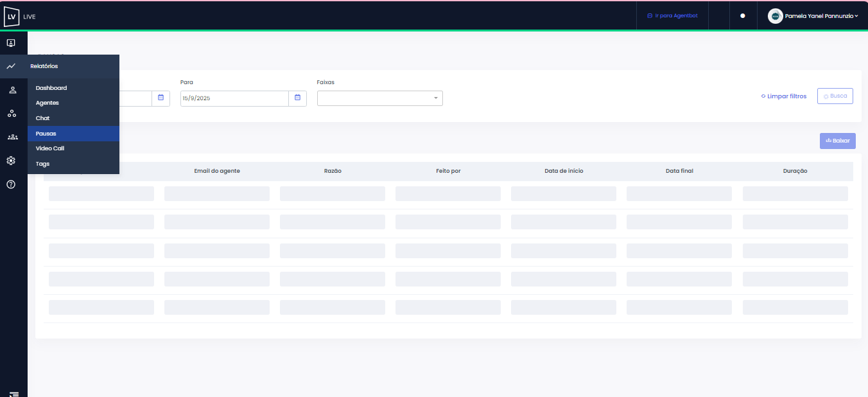This screenshot has height=397, width=868.
Task: Expand the Faixas dropdown
Action: (x=379, y=98)
